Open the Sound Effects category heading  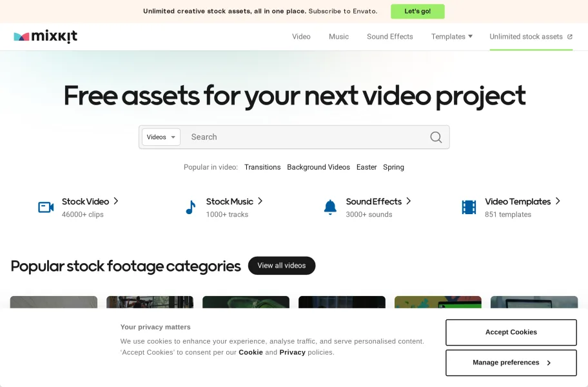pos(373,201)
